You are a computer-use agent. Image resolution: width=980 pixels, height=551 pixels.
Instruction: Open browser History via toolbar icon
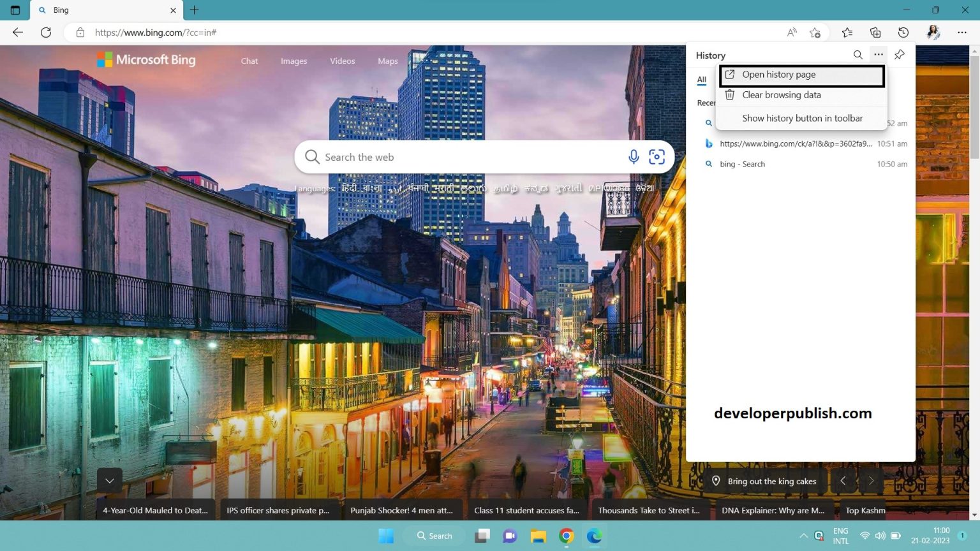point(903,32)
